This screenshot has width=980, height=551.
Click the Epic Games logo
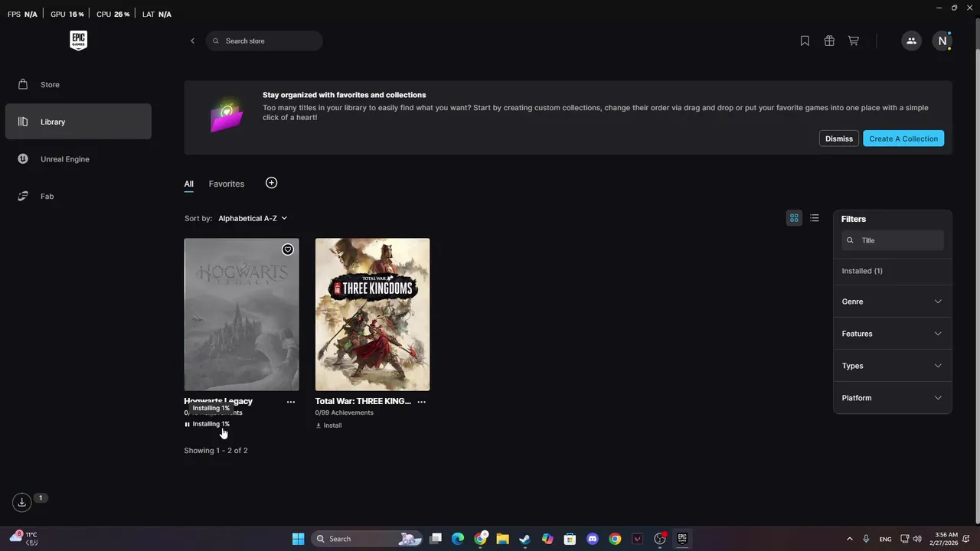click(x=78, y=41)
